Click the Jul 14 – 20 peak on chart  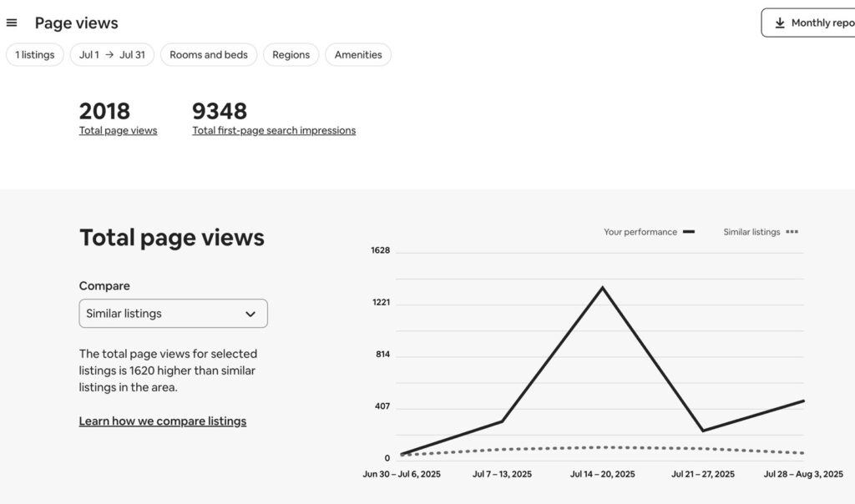pyautogui.click(x=602, y=288)
